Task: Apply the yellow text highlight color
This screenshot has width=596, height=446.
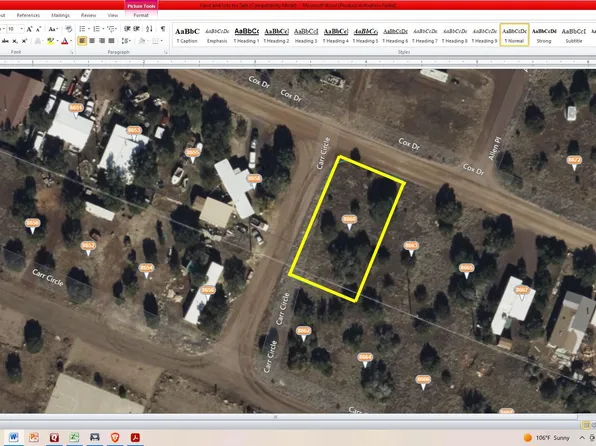Action: [x=50, y=41]
